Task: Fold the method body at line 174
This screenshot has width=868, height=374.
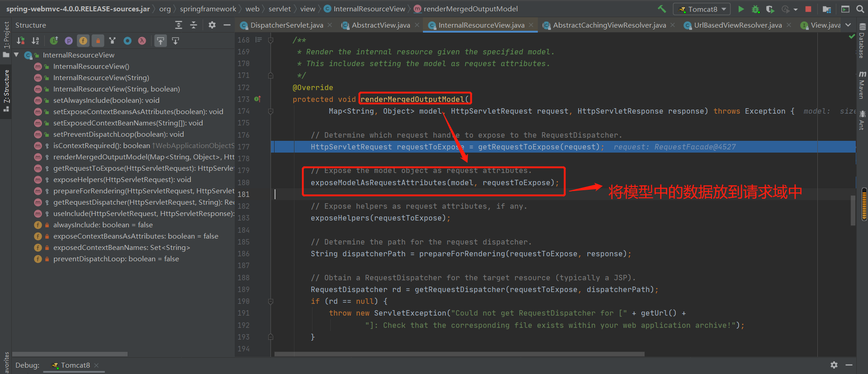Action: pos(270,111)
